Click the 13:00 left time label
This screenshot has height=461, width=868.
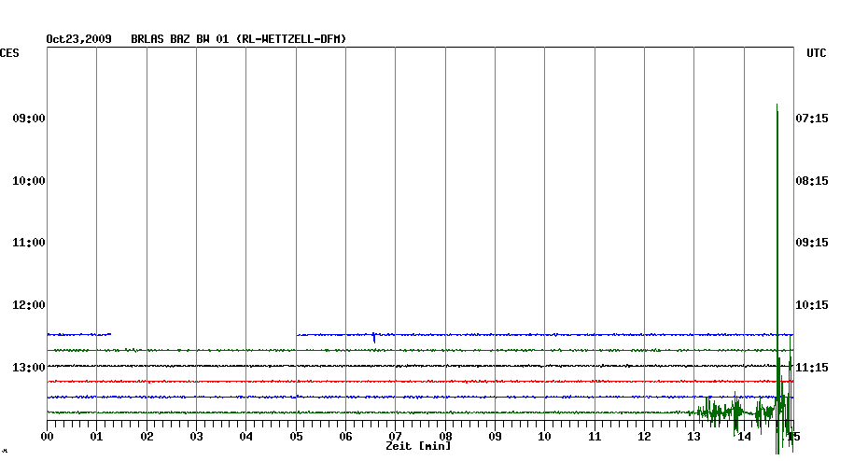pos(30,367)
